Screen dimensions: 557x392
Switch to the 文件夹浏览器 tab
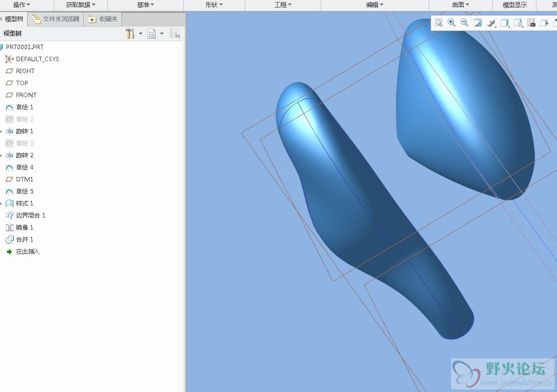click(x=56, y=19)
